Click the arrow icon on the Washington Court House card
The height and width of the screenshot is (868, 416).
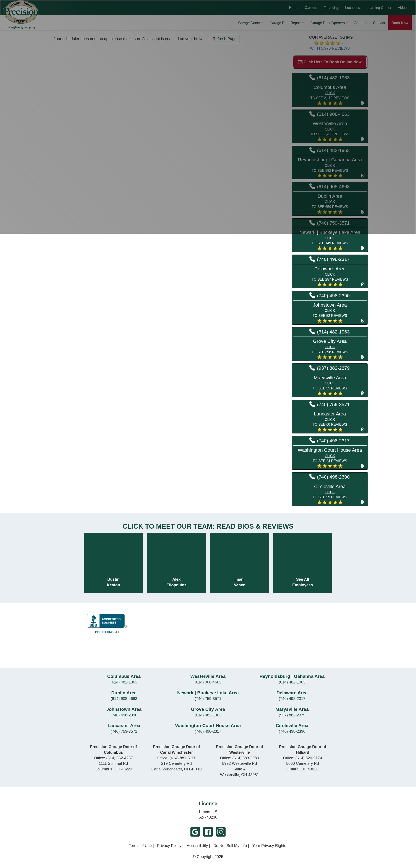coord(362,466)
